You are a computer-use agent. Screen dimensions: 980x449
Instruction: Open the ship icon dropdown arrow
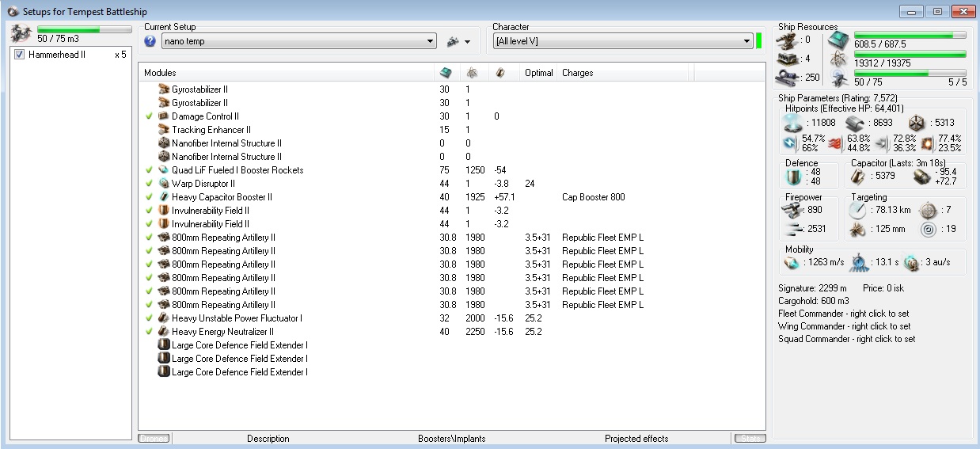[x=467, y=41]
